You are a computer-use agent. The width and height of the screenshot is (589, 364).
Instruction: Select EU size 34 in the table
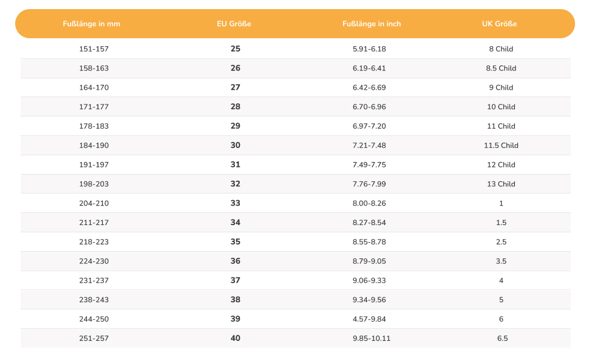(236, 223)
